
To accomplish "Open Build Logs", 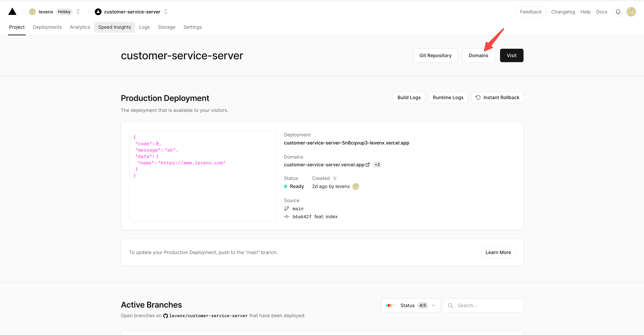I will (x=409, y=97).
